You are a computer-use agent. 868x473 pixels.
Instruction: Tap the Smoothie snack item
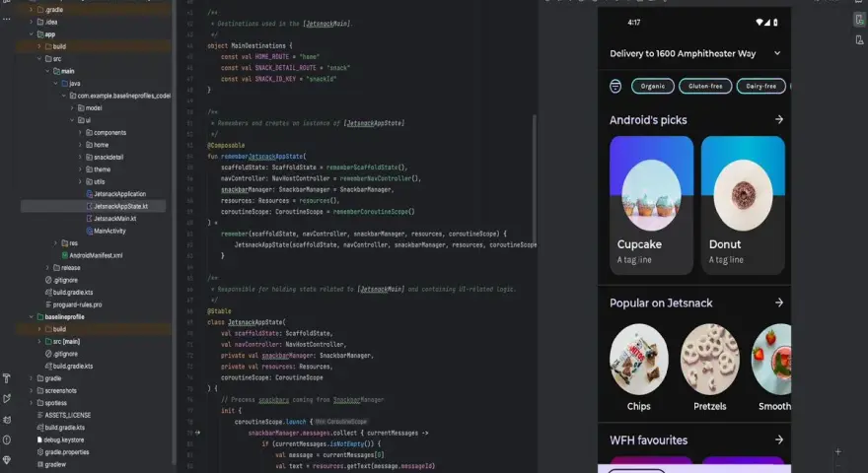(771, 368)
